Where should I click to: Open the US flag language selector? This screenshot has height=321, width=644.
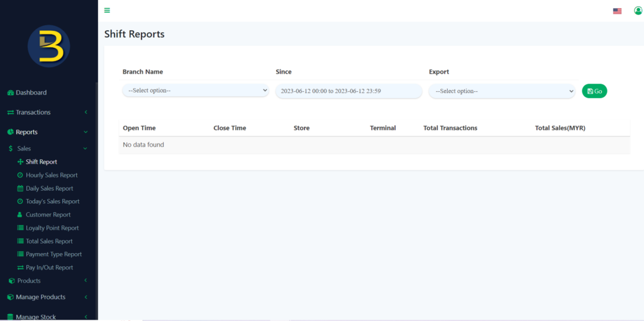pyautogui.click(x=617, y=11)
